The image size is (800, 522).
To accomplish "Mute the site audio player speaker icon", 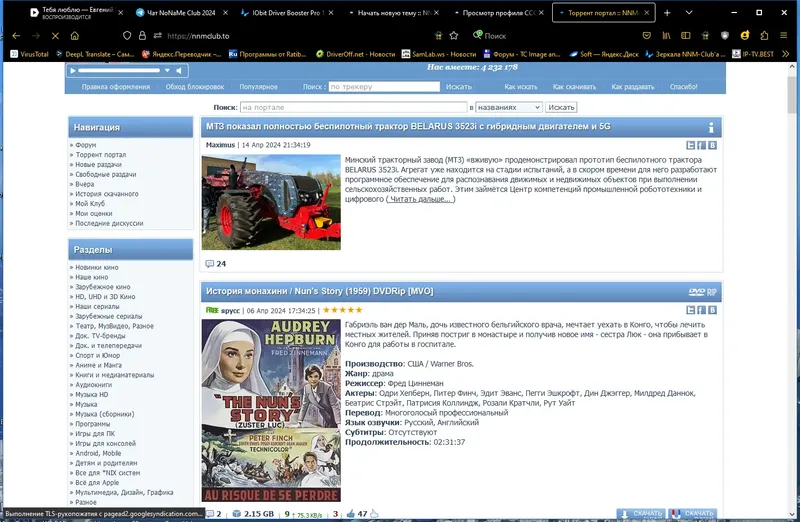I will [x=179, y=70].
